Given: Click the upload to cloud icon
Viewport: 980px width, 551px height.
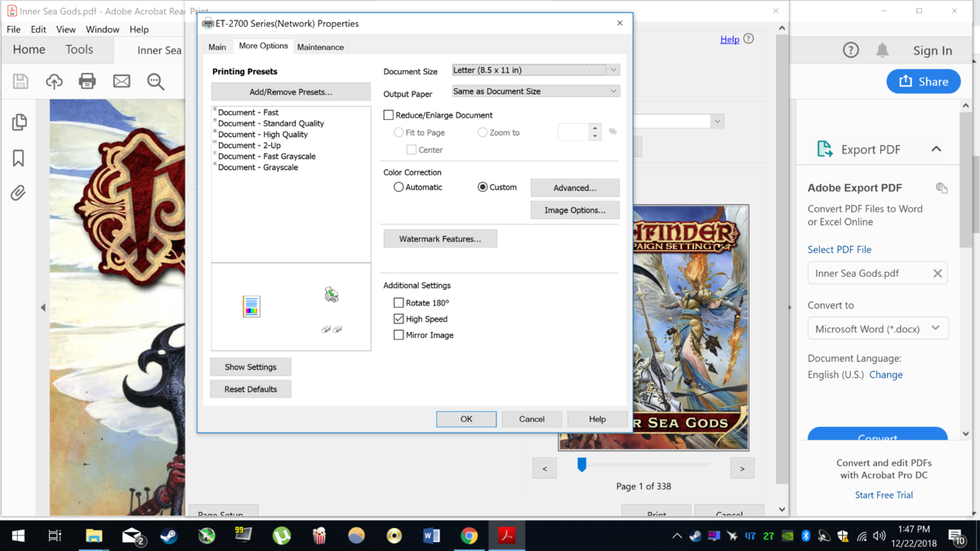Looking at the screenshot, I should point(54,81).
